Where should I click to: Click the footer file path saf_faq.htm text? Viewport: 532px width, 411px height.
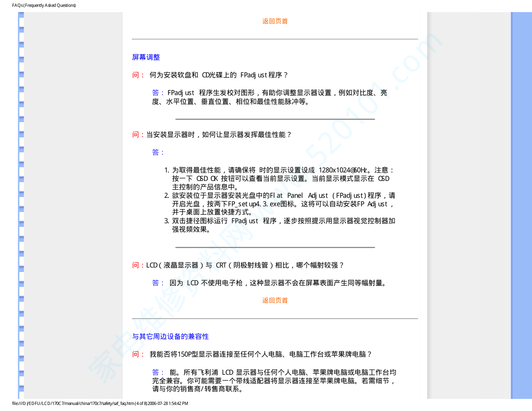(x=100, y=403)
